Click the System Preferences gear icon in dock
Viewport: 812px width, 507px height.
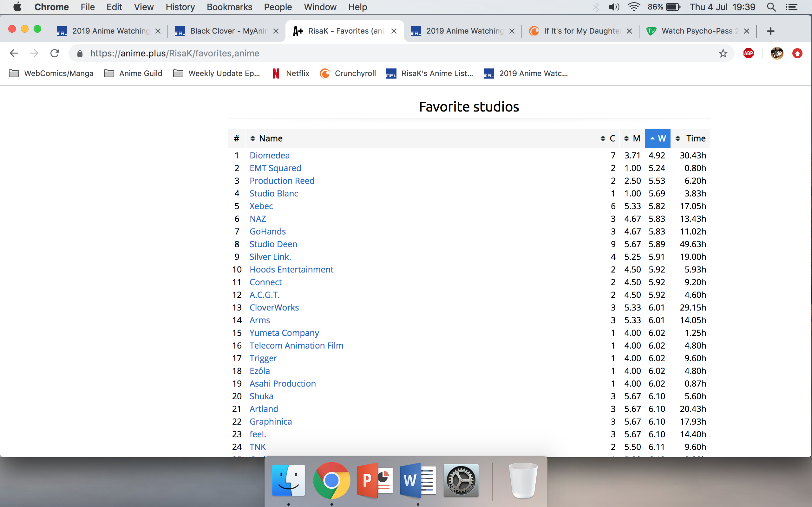click(461, 481)
